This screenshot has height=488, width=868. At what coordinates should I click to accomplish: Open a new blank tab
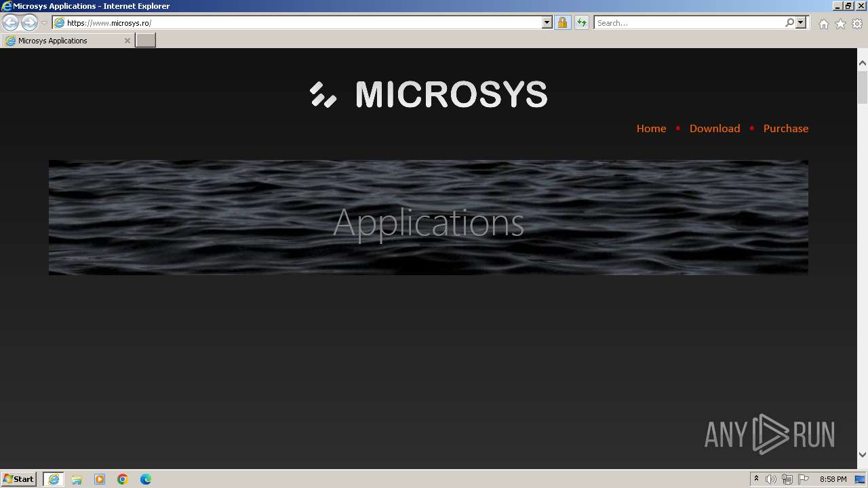pos(146,41)
